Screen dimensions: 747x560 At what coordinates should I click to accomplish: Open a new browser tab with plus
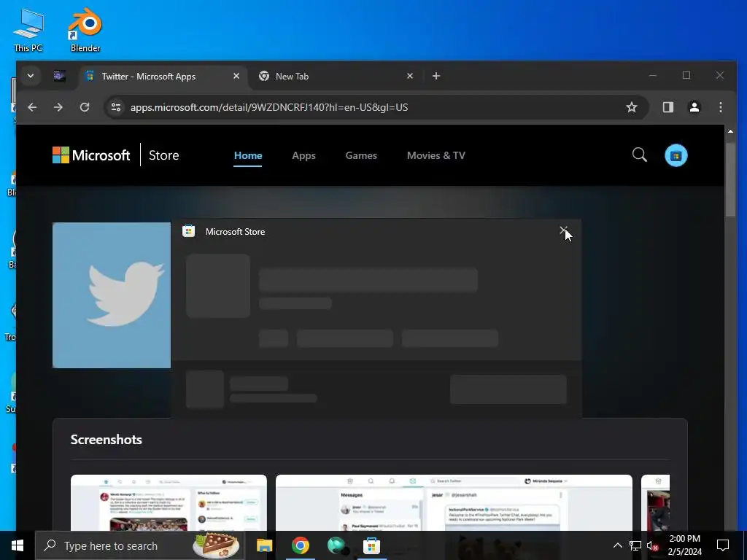(x=436, y=76)
